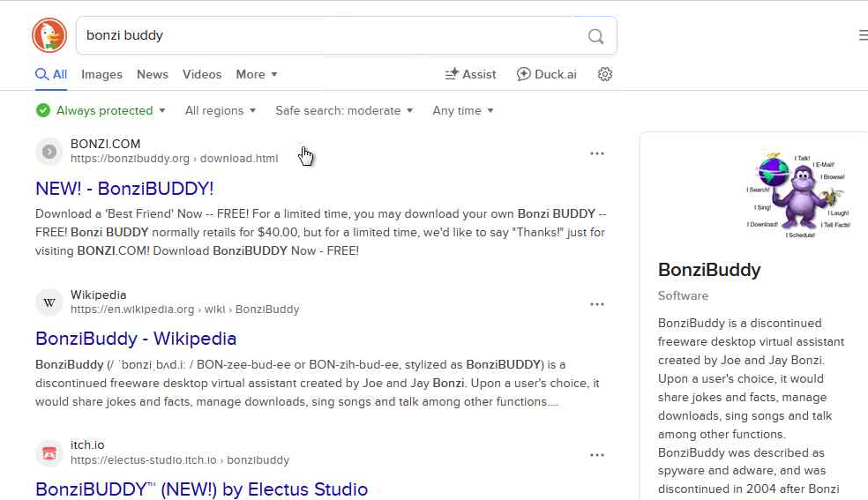868x500 pixels.
Task: Switch to the Images tab
Action: [101, 74]
